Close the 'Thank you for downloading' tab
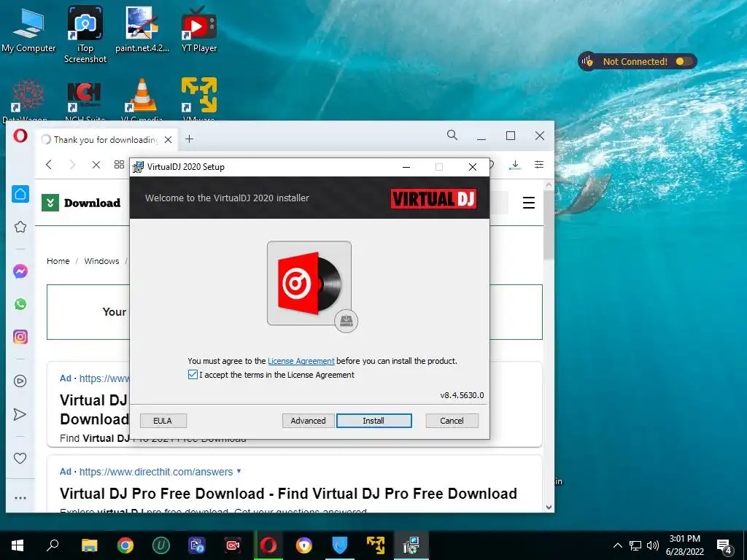This screenshot has height=560, width=747. pyautogui.click(x=169, y=139)
